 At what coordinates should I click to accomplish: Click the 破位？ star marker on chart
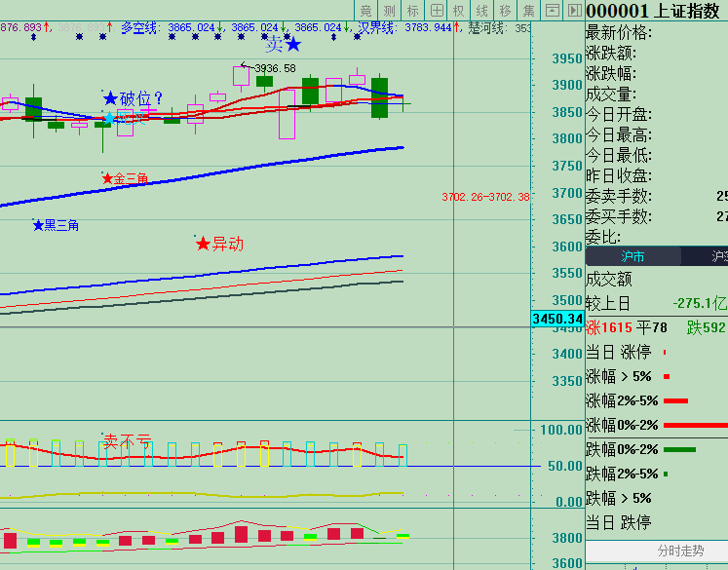(134, 98)
